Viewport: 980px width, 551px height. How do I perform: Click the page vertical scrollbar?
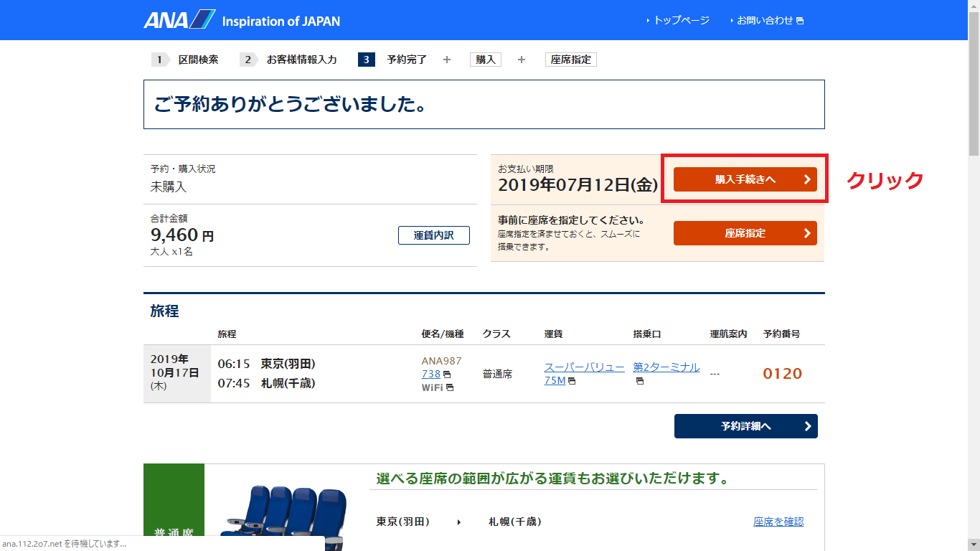pos(974,287)
